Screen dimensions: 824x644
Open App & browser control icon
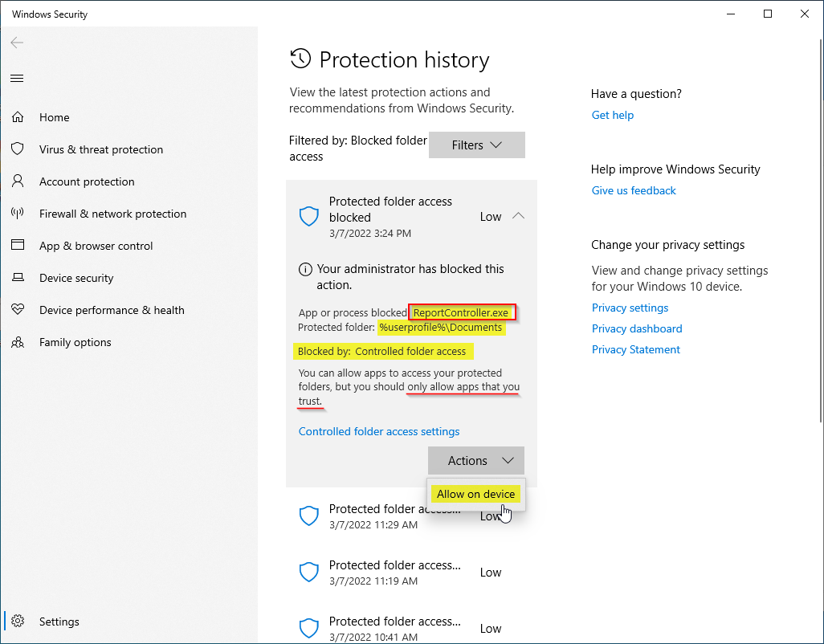[x=18, y=246]
